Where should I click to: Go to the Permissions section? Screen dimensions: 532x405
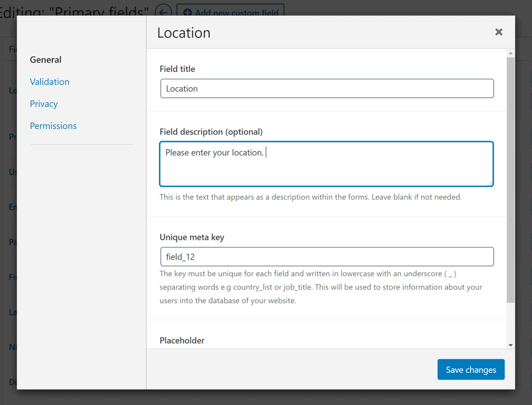[x=53, y=126]
